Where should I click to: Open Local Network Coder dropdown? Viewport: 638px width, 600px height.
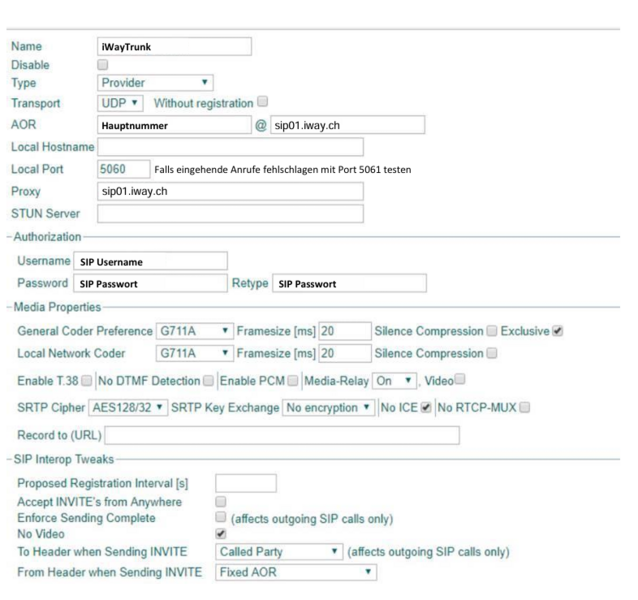point(194,353)
